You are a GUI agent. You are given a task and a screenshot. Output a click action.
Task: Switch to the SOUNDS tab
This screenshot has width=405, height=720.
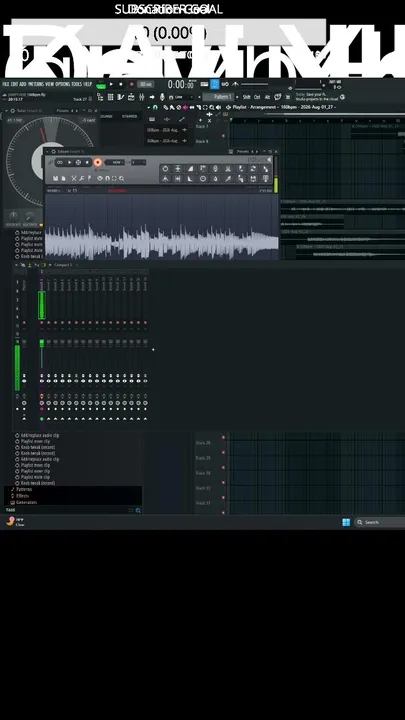[x=107, y=117]
